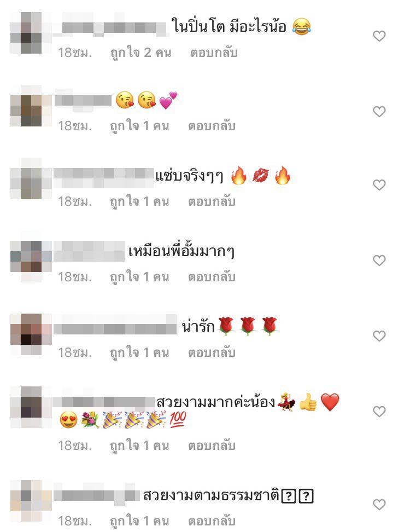Heart the 'เหมือนพี่อั้มมากๆ' comment
The image size is (410, 532).
point(379,261)
